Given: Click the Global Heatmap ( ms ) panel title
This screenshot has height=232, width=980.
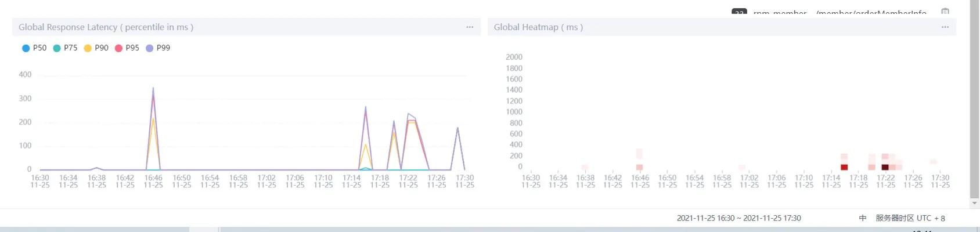Looking at the screenshot, I should pos(538,27).
